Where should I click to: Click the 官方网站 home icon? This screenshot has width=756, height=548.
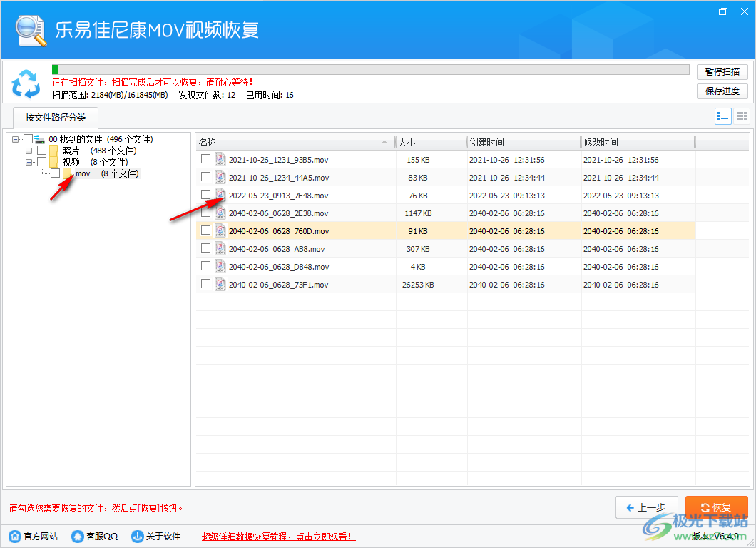point(15,536)
